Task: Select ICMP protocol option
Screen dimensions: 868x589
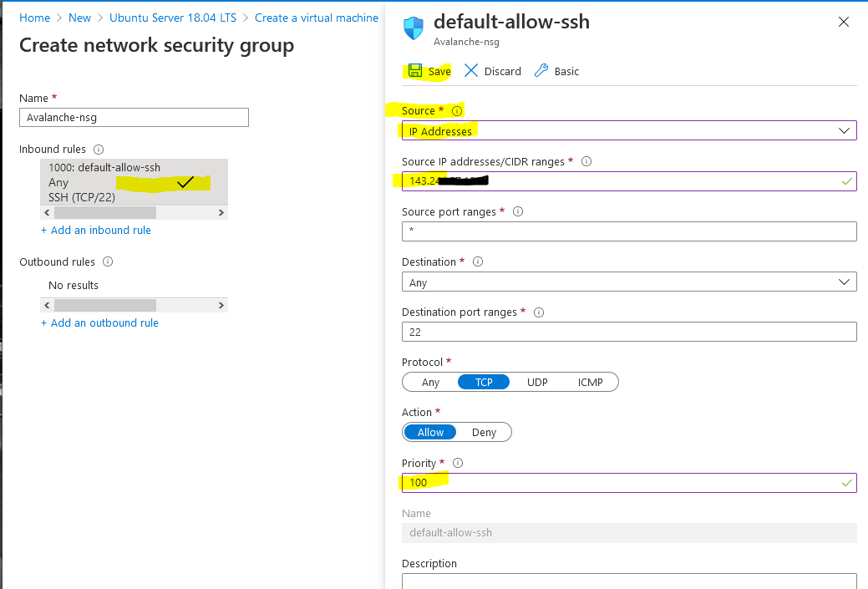Action: (x=591, y=383)
